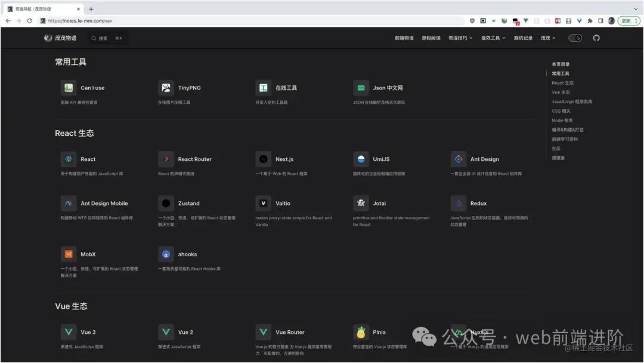Jump to 前端学习资料 in page outline
The height and width of the screenshot is (363, 644).
(x=565, y=139)
